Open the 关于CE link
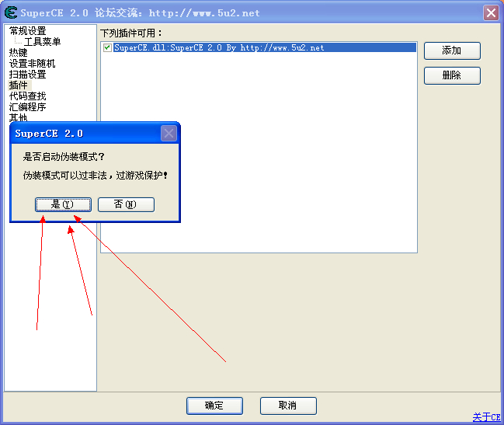The image size is (504, 425). (x=486, y=417)
